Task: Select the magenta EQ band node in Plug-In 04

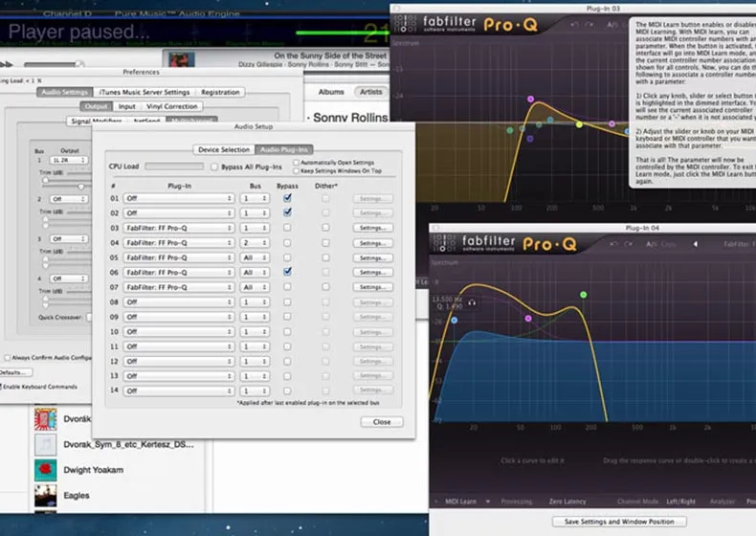Action: [528, 318]
